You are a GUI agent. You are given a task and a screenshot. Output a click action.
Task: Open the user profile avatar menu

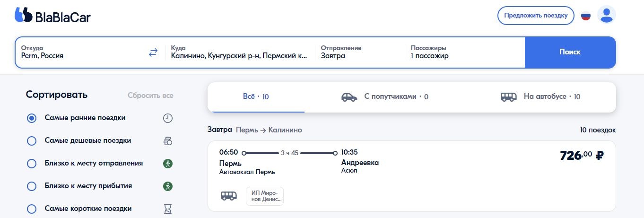607,15
